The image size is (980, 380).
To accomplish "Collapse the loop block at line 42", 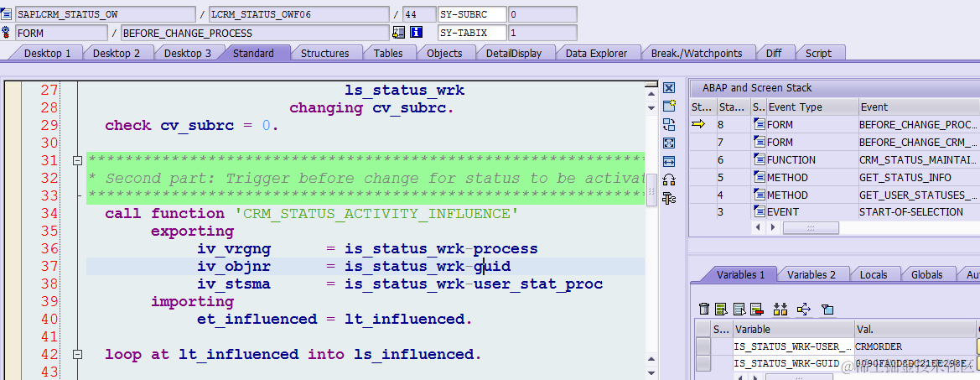I will [77, 354].
